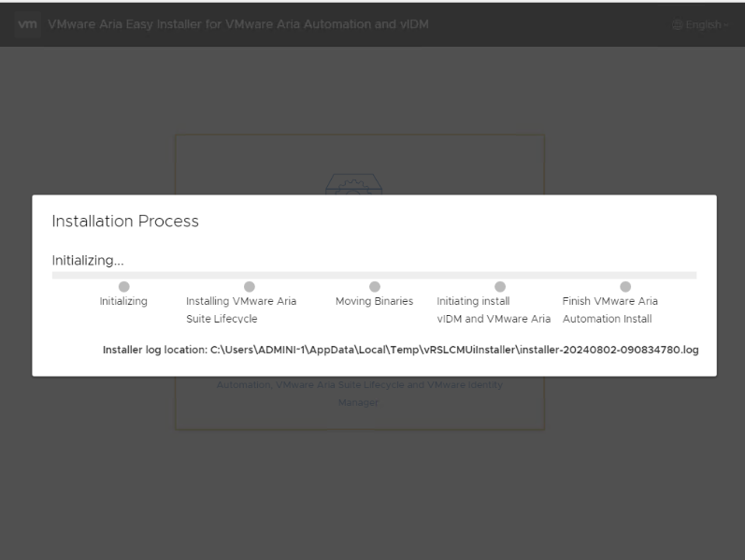745x560 pixels.
Task: Click the VMware Aria Easy Installer header title
Action: (x=238, y=24)
